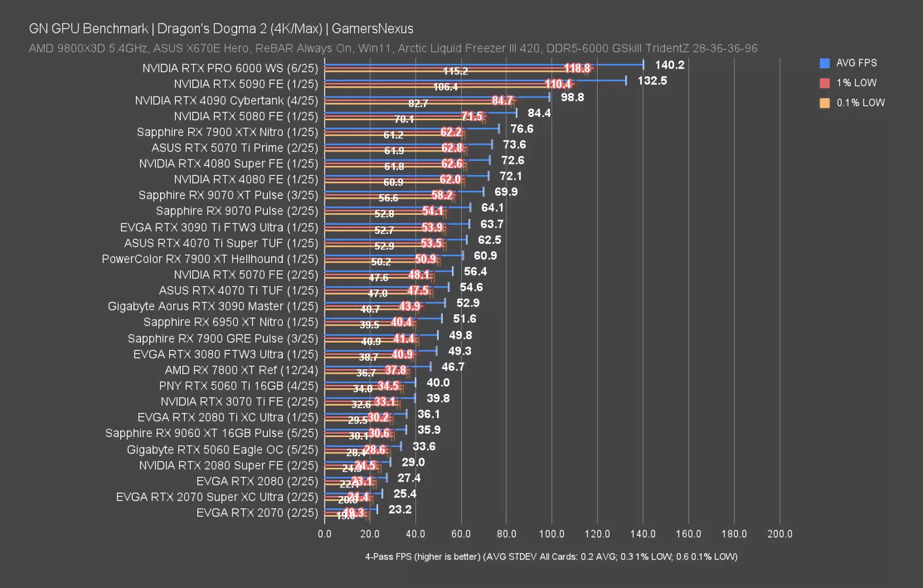This screenshot has width=923, height=588.
Task: Select the 0.1% LOW legend text
Action: (860, 103)
